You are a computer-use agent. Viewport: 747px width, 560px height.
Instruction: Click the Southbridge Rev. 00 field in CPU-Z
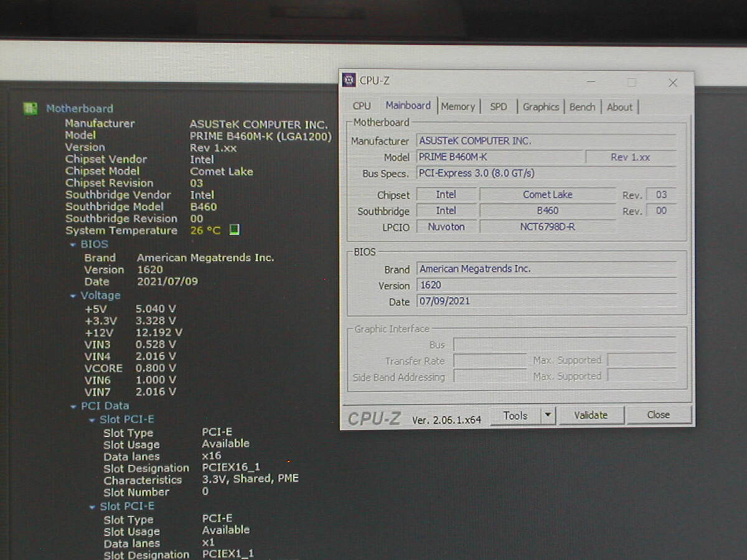coord(661,211)
